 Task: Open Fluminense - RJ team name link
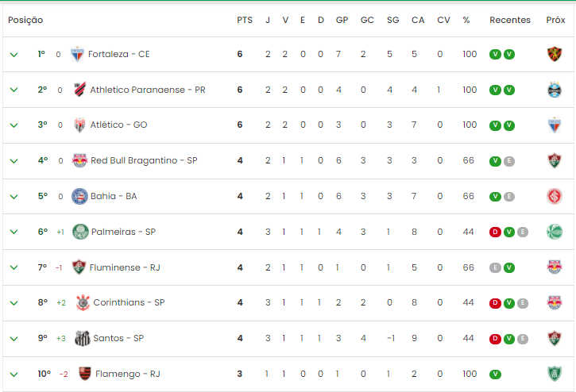point(125,267)
